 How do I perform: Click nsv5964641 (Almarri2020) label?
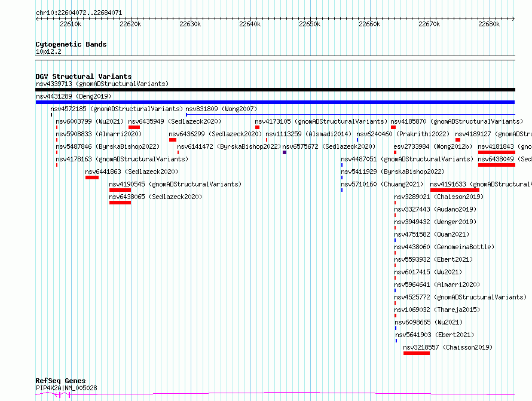[437, 284]
